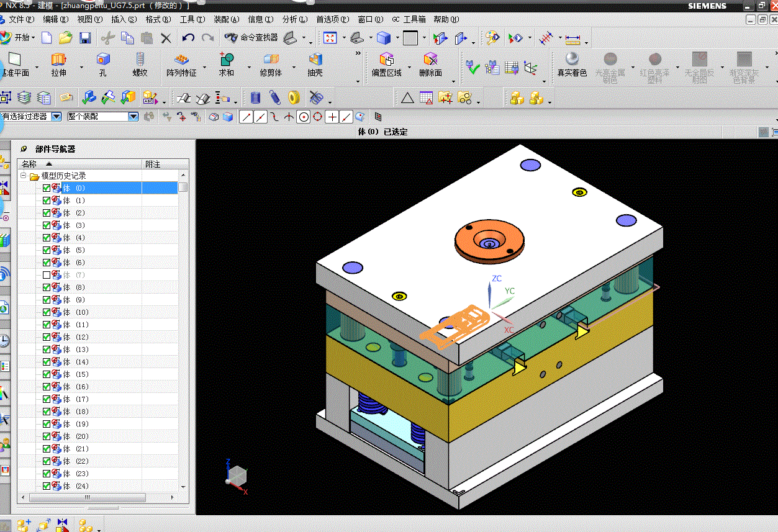Open the 分析 Analysis menu
778x532 pixels.
[294, 19]
